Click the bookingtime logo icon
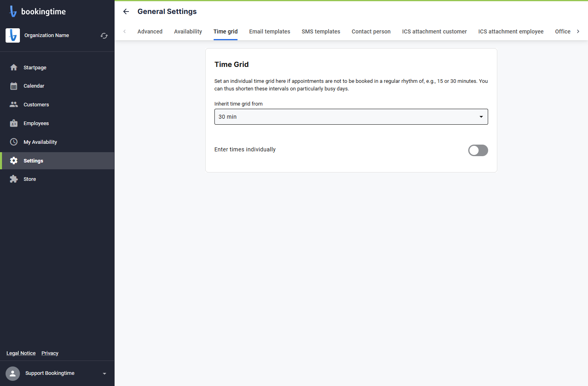 (13, 12)
